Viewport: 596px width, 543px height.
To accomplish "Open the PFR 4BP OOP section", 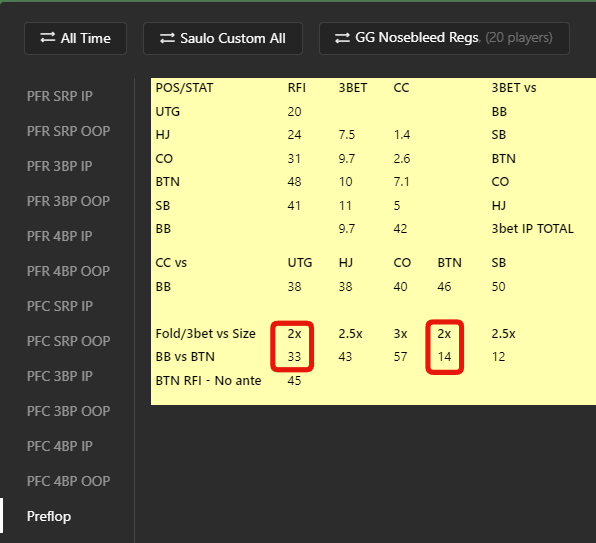I will tap(68, 271).
